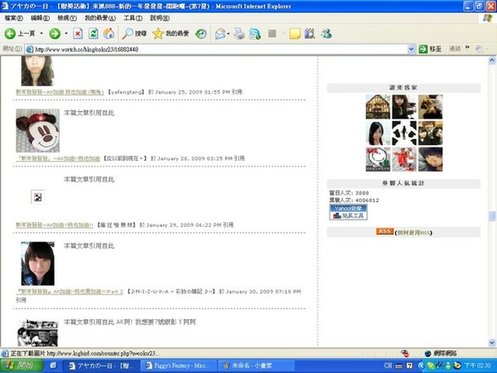Open the Mail envelope toolbar icon

(x=220, y=33)
